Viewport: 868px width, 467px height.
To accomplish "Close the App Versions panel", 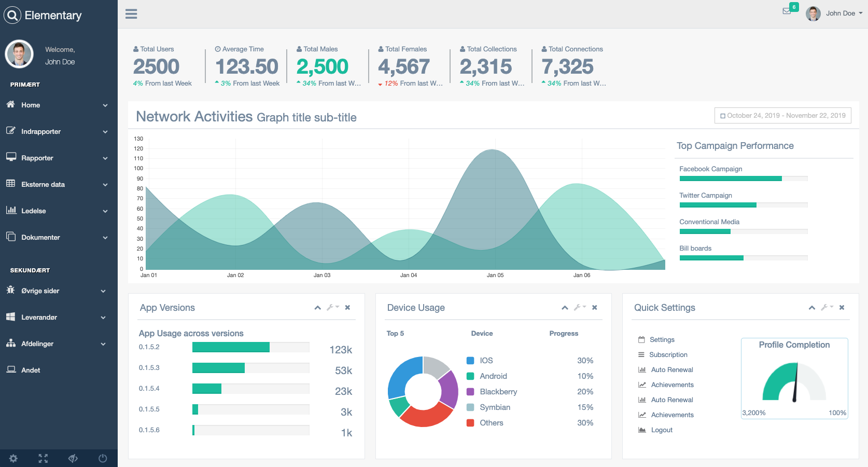I will click(348, 308).
